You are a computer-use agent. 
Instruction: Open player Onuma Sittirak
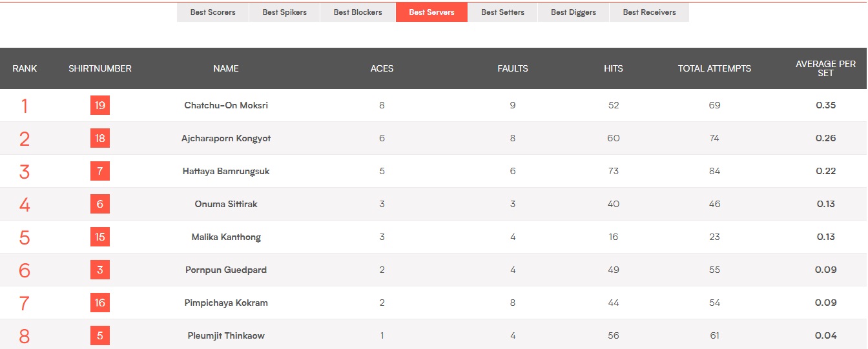point(226,204)
